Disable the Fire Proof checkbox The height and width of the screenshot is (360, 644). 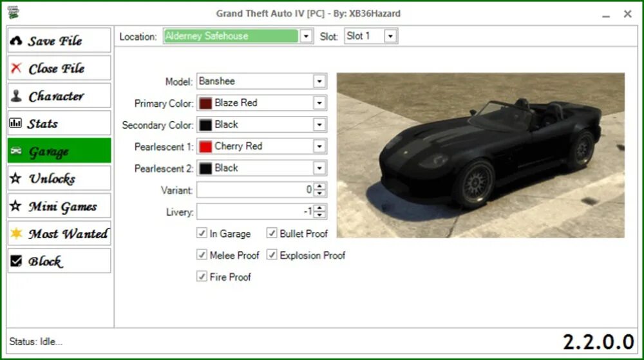tap(201, 277)
